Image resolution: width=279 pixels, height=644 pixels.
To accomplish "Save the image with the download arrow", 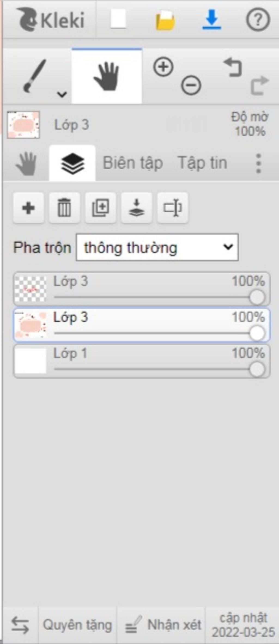I will click(212, 19).
